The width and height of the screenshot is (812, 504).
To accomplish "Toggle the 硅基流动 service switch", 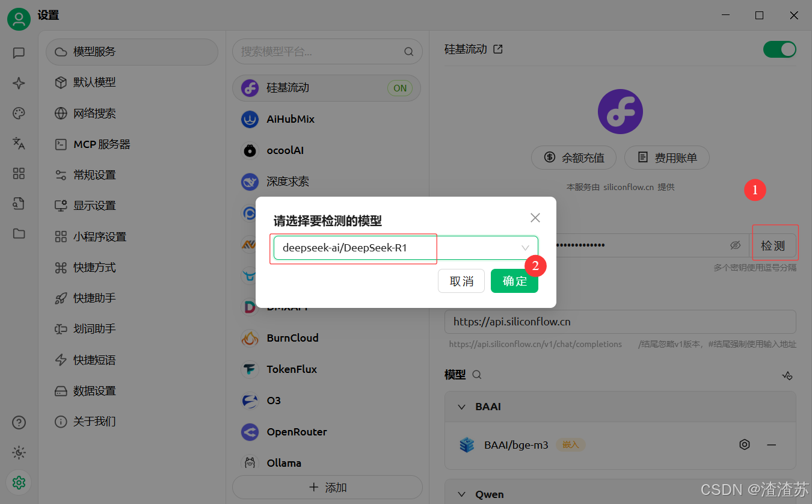I will coord(780,49).
